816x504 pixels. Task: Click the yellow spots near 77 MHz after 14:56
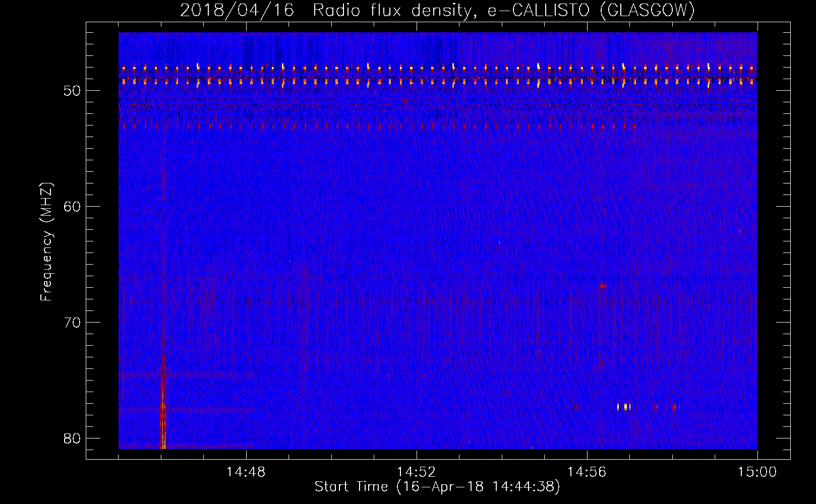pos(624,407)
